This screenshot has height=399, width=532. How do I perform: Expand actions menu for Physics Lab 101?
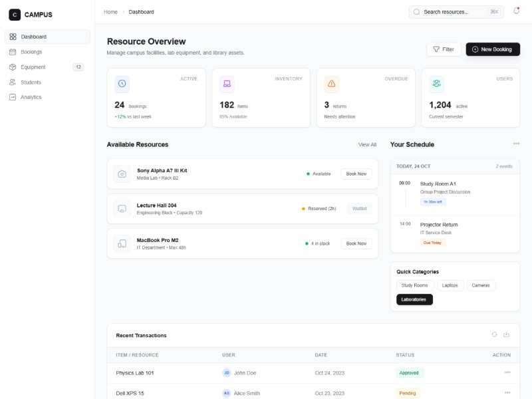pyautogui.click(x=507, y=372)
